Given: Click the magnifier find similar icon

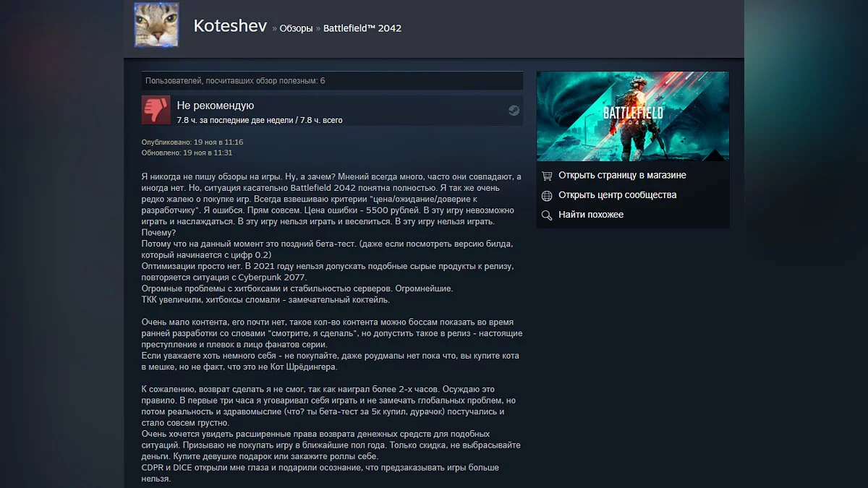Looking at the screenshot, I should click(547, 215).
